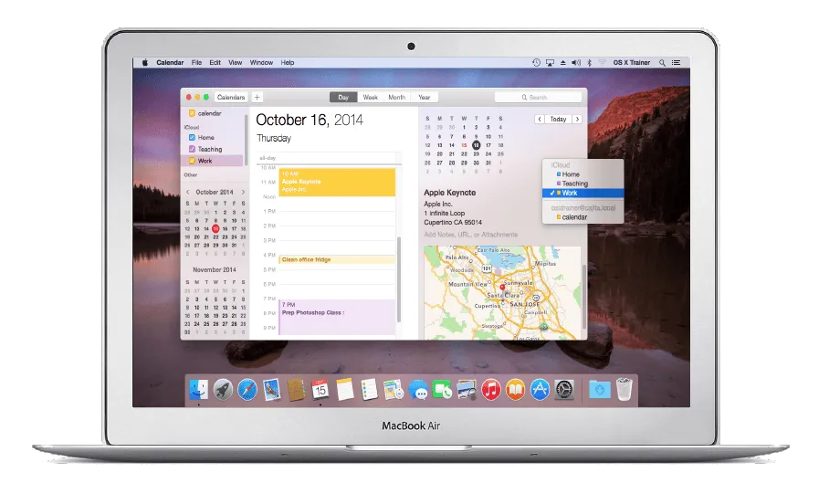Open the View menu
Screen dimensions: 819x504
pos(235,63)
